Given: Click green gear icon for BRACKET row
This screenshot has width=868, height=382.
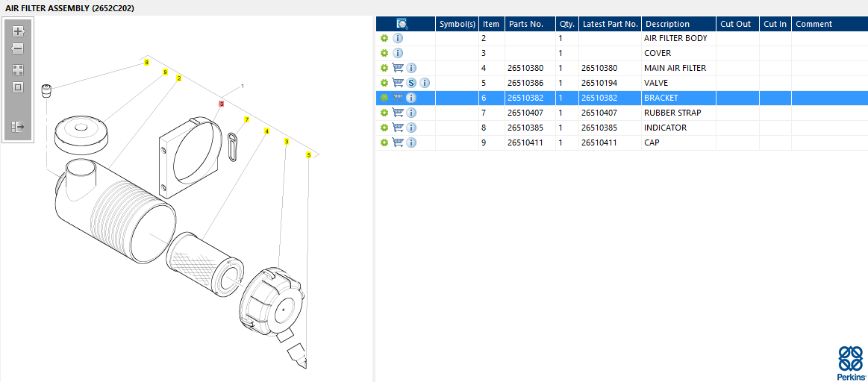Looking at the screenshot, I should tap(384, 98).
